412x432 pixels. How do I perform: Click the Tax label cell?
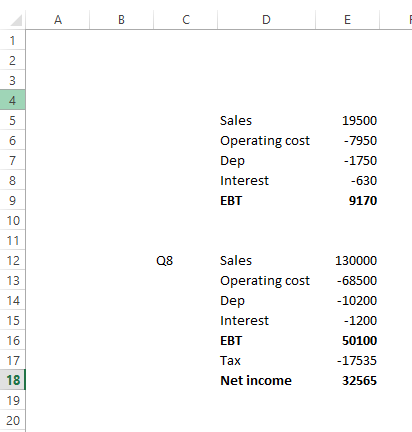pyautogui.click(x=230, y=361)
